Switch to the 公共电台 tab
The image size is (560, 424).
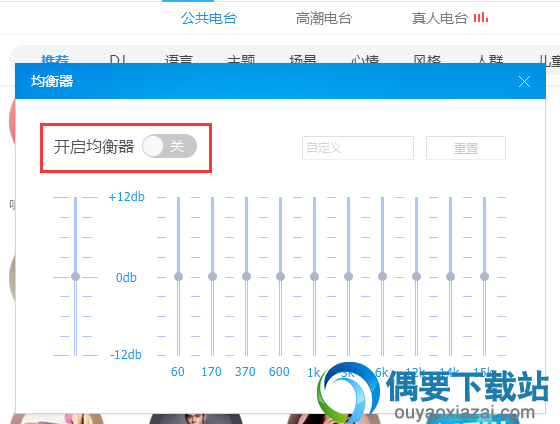click(209, 18)
